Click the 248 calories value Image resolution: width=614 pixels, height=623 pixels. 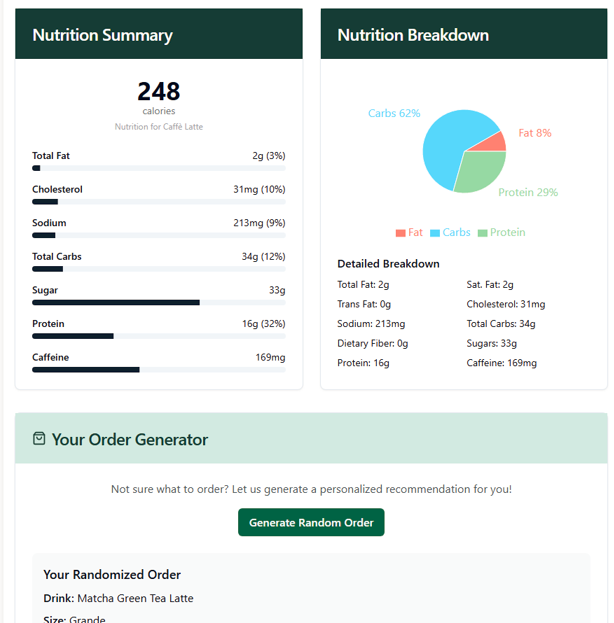159,91
